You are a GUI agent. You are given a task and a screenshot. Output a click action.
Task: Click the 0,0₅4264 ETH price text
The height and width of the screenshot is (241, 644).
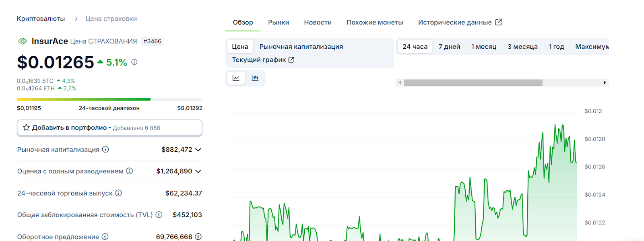click(x=36, y=88)
